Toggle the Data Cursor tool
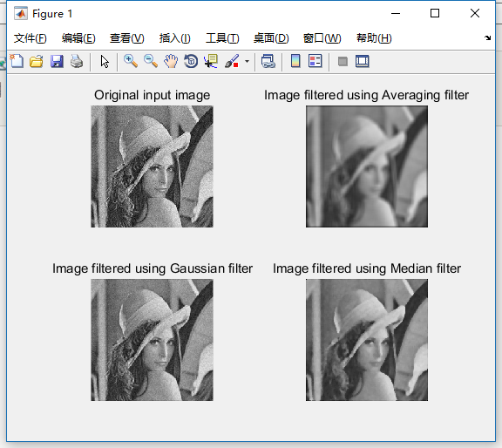Screen dimensions: 502x448 click(211, 61)
